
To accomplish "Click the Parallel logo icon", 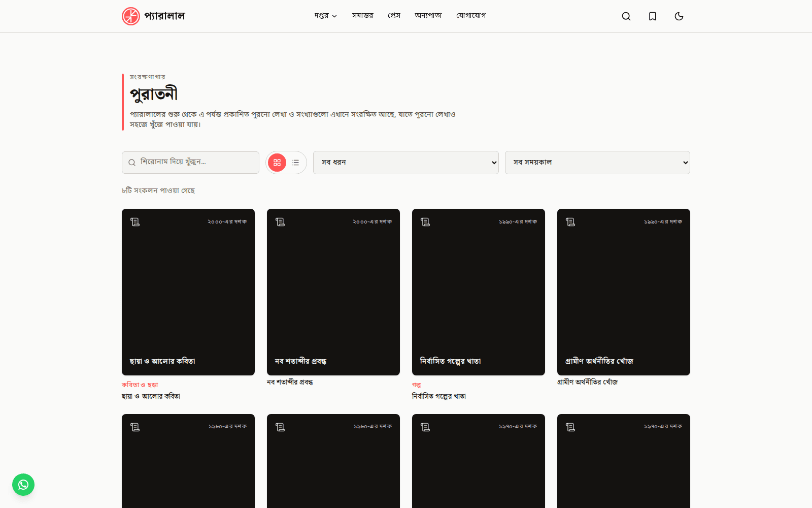I will click(131, 16).
